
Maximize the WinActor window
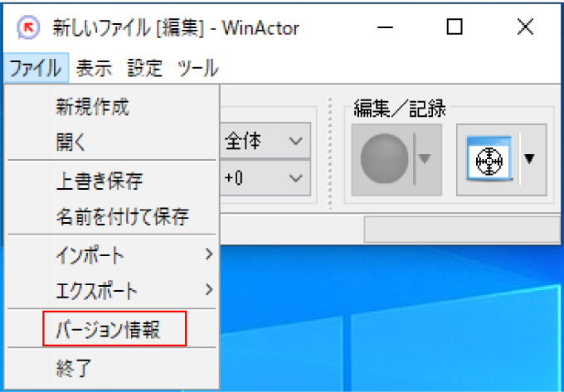455,27
